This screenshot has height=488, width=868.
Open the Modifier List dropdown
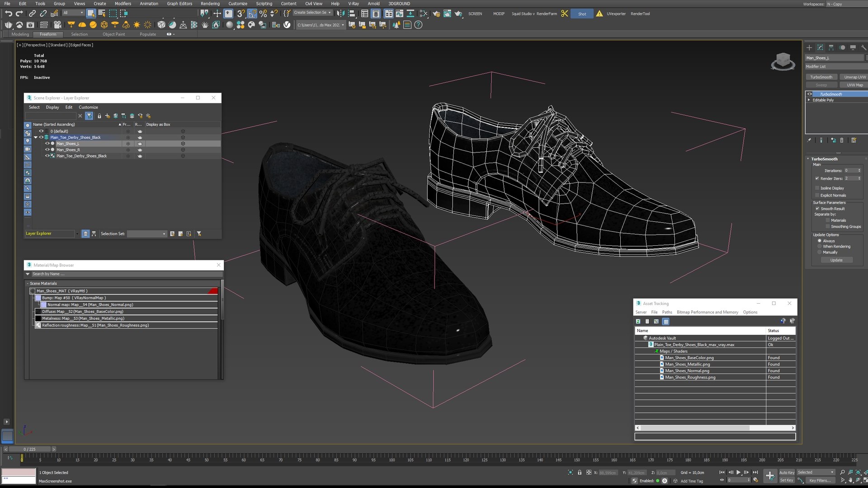pos(836,66)
